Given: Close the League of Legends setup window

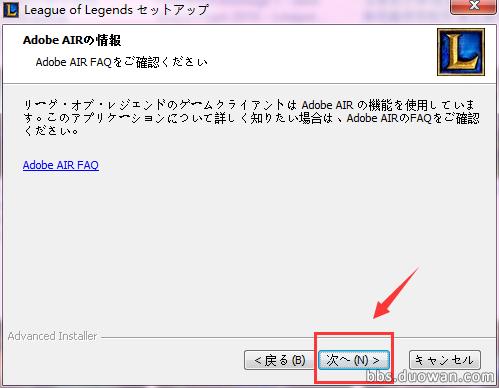Looking at the screenshot, I should (473, 7).
